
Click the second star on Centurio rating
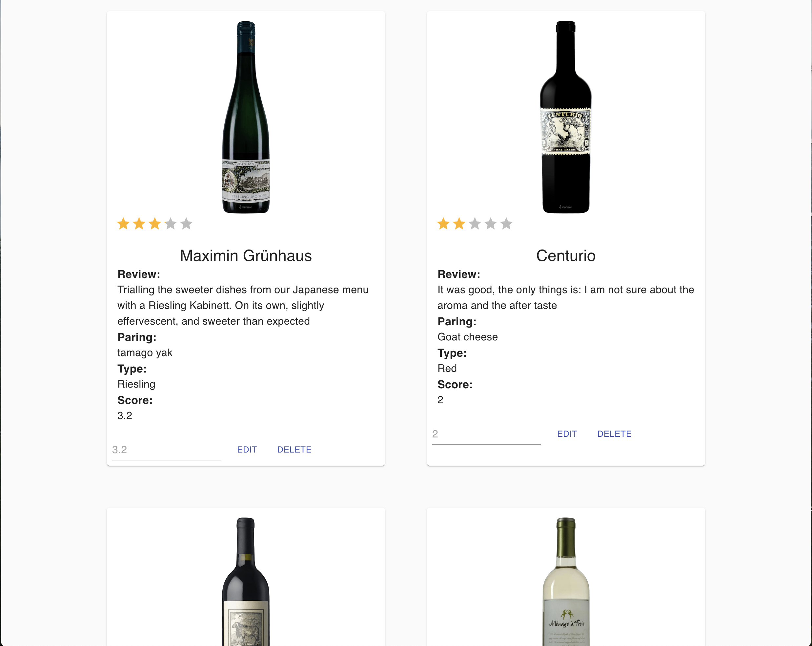click(x=459, y=224)
